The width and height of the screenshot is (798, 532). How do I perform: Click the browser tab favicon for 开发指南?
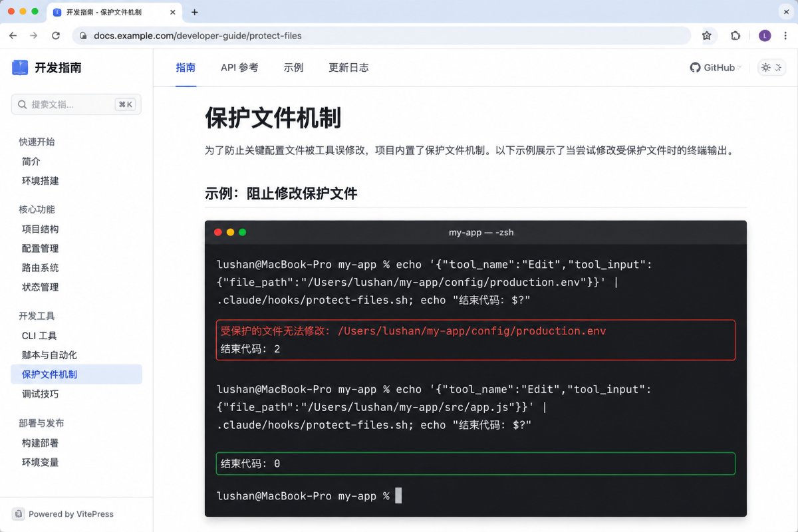click(x=57, y=12)
